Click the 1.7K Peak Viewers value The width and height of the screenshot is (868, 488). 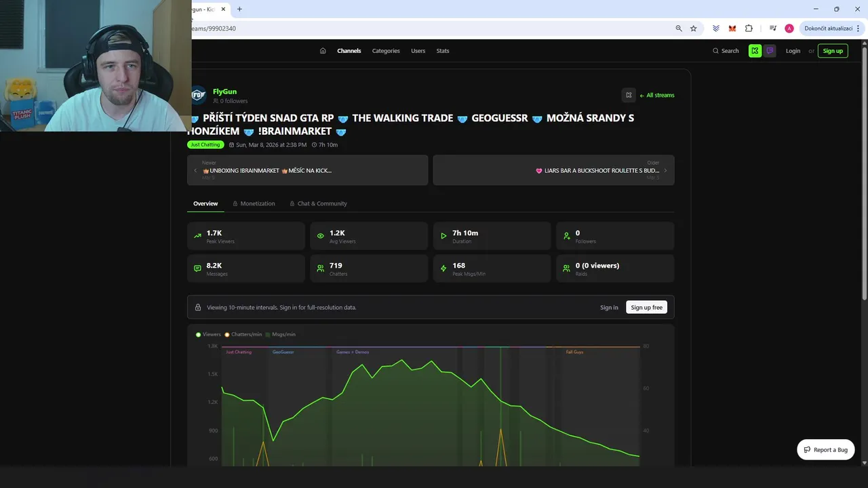[x=214, y=232]
